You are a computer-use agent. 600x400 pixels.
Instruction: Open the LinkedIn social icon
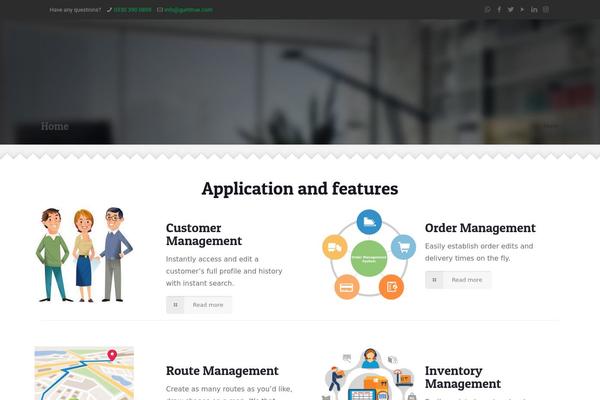(x=534, y=10)
